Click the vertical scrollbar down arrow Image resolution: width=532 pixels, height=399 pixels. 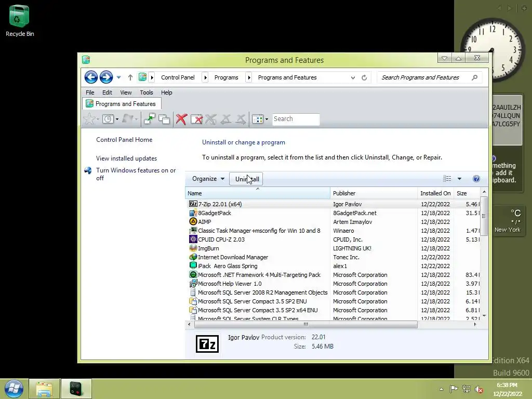pos(484,316)
